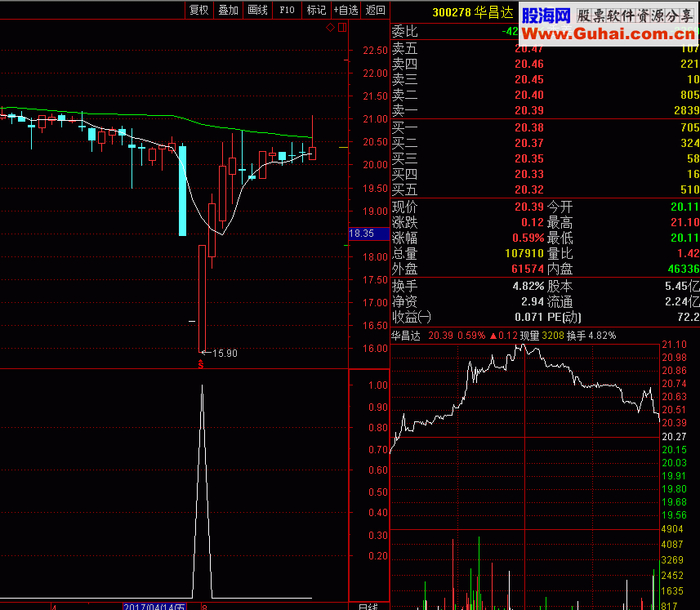
Task: Click the 1.00 label on the indicator axis
Action: click(x=378, y=385)
